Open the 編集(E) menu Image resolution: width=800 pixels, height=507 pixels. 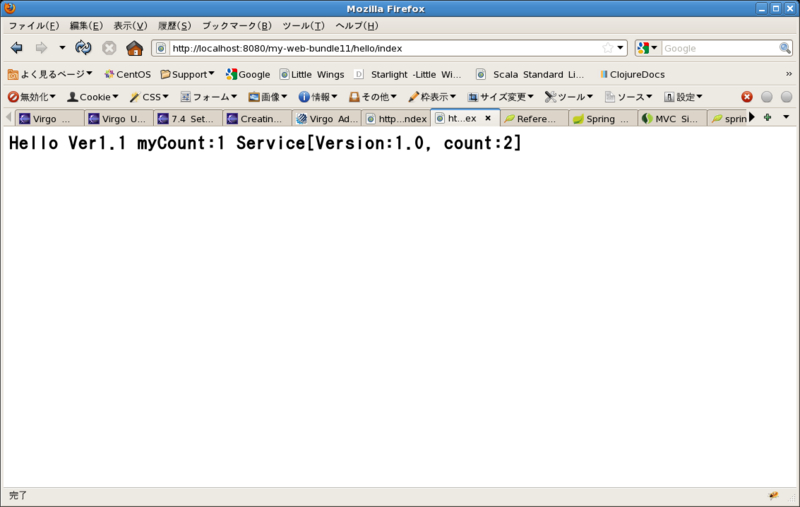(86, 26)
